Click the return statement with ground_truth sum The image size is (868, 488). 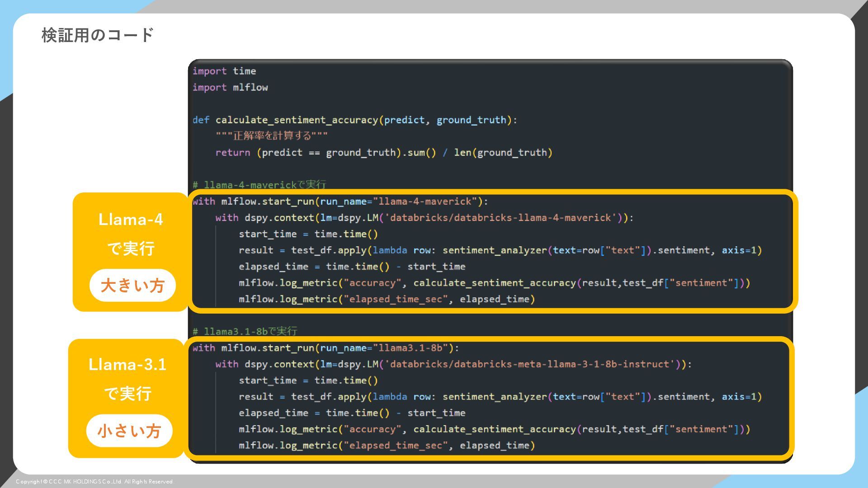click(x=383, y=153)
